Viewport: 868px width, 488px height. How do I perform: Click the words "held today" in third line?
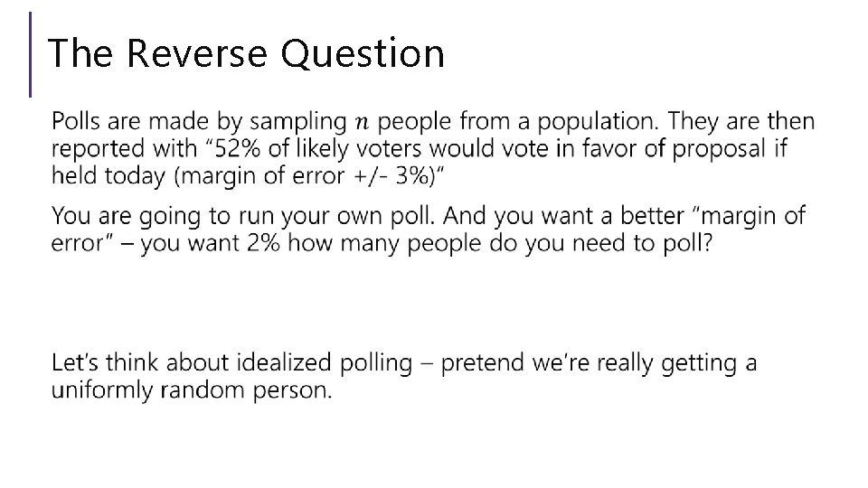click(x=108, y=176)
